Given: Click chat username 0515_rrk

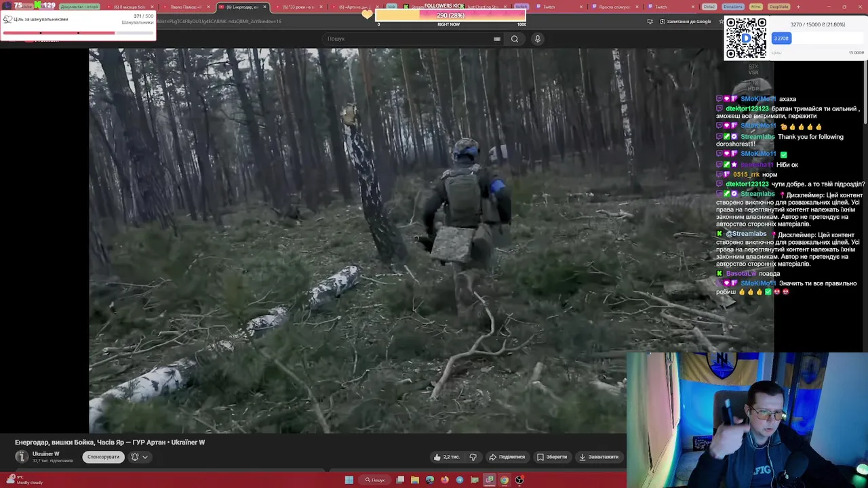Looking at the screenshot, I should 746,175.
